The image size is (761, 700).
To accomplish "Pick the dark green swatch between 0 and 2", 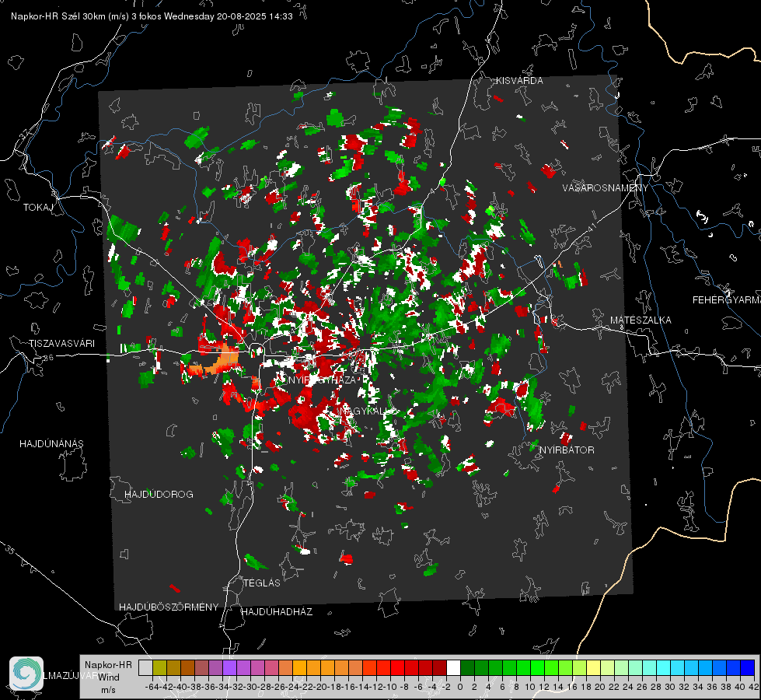I will [467, 667].
